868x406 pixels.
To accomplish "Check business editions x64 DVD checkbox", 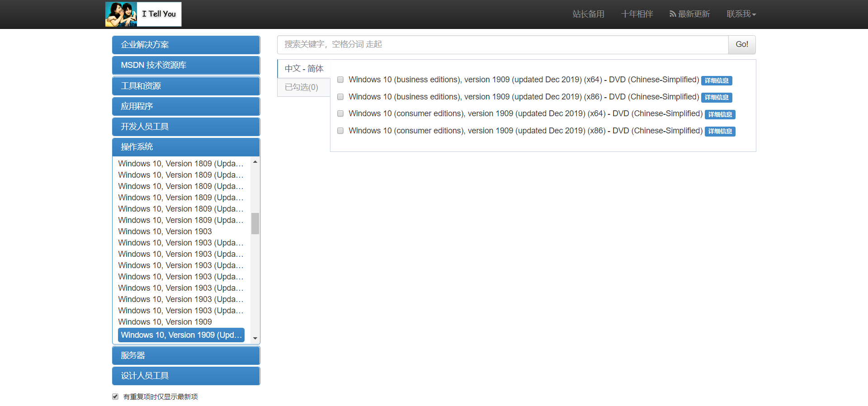I will tap(340, 80).
